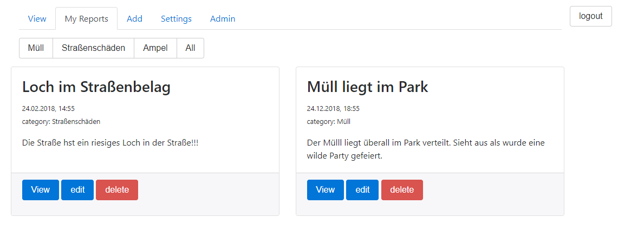View the 'Loch im Straßenbelag' report
This screenshot has width=644, height=230.
[41, 190]
